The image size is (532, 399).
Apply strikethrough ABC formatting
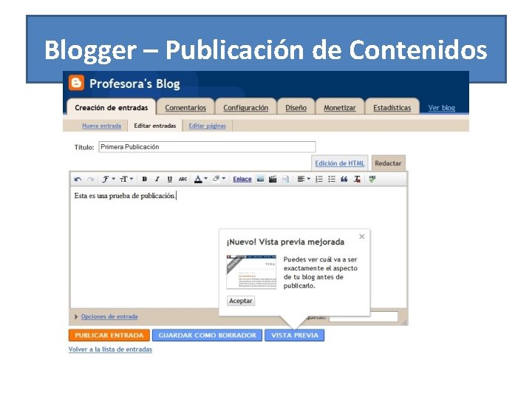tap(183, 179)
